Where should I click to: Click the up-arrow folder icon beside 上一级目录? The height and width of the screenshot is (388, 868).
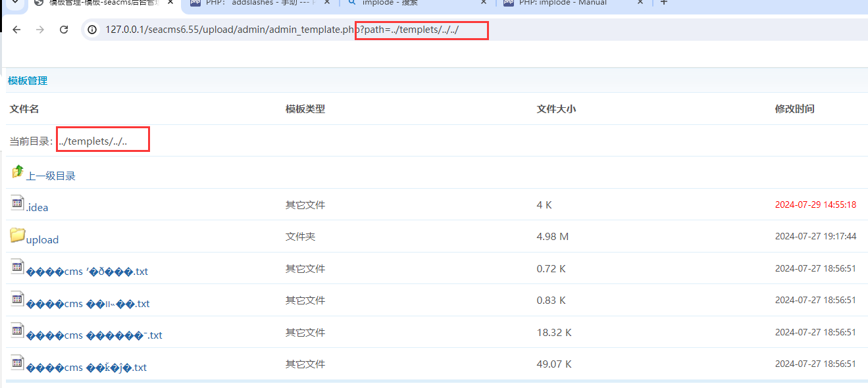pos(18,172)
